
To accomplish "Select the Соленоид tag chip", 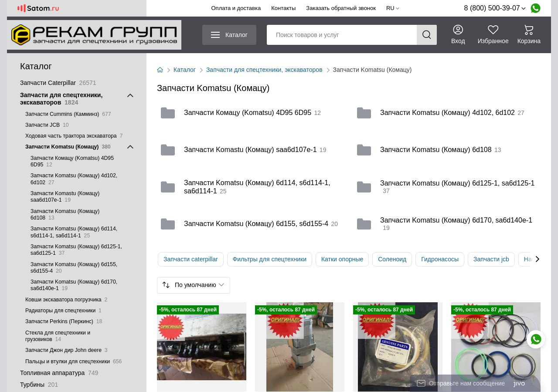I will click(x=392, y=259).
